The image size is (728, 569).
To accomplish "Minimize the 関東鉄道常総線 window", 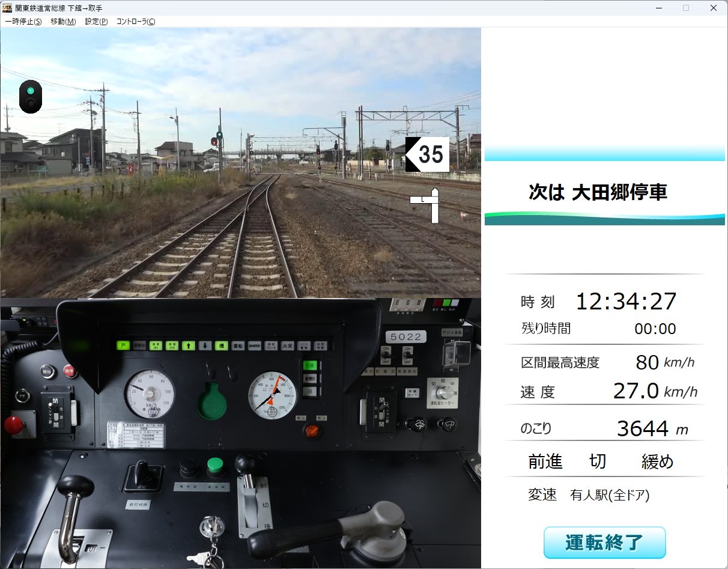I will click(x=658, y=8).
